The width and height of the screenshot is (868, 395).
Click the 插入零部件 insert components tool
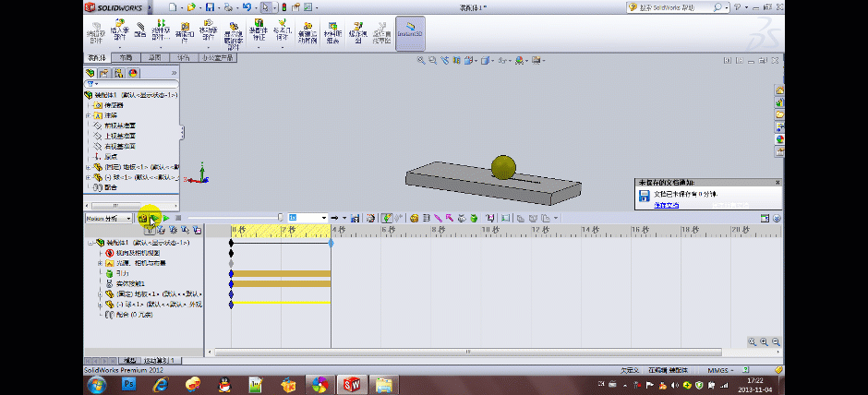pos(120,33)
